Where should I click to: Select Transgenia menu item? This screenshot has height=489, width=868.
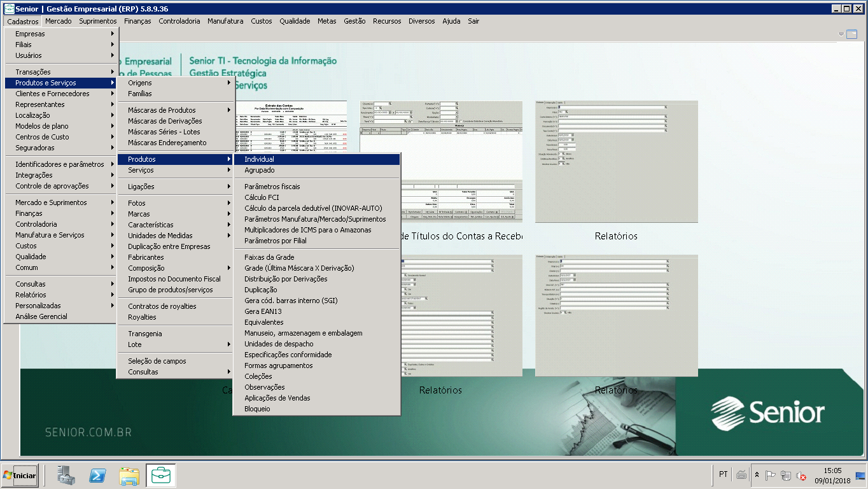(x=176, y=334)
